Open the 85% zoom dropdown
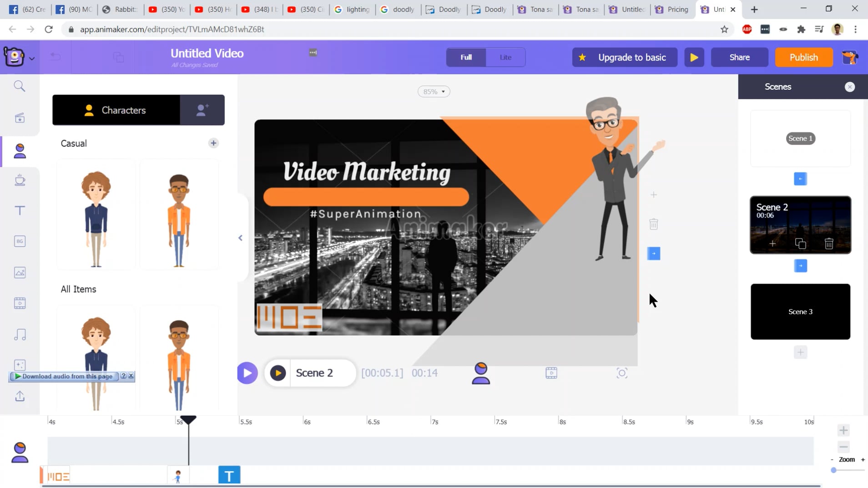This screenshot has height=488, width=868. [x=434, y=91]
